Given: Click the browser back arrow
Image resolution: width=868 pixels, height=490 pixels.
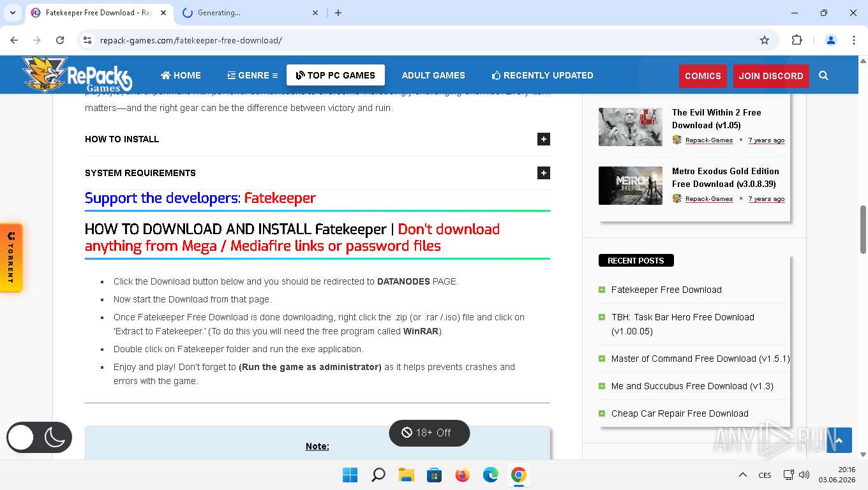Looking at the screenshot, I should pos(14,40).
